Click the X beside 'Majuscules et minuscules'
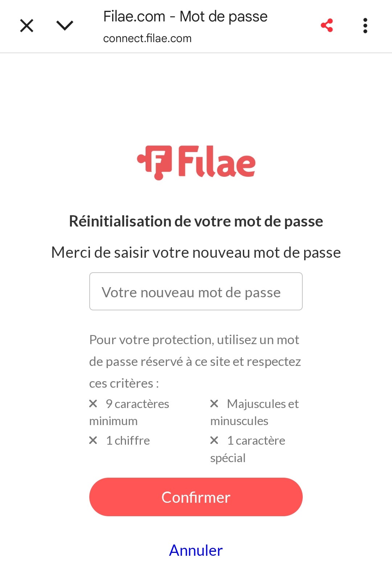The width and height of the screenshot is (392, 579). click(214, 404)
